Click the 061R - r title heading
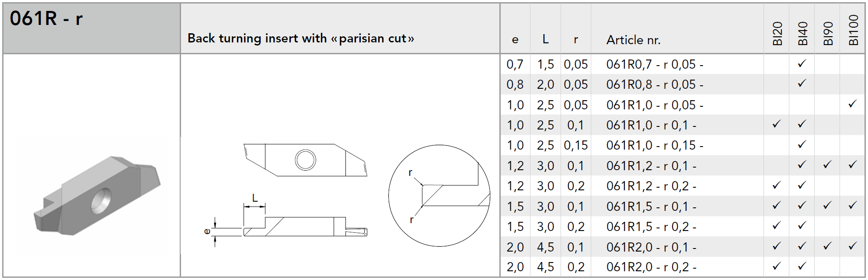Image resolution: width=868 pixels, height=280 pixels. point(46,18)
